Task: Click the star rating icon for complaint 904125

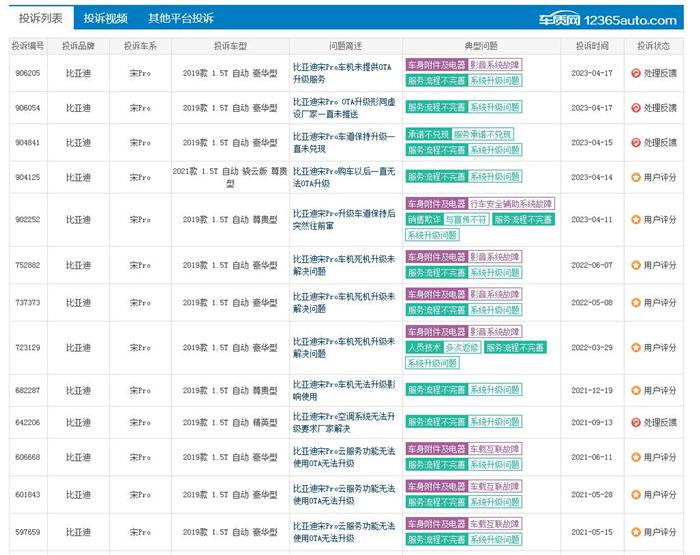Action: tap(635, 177)
